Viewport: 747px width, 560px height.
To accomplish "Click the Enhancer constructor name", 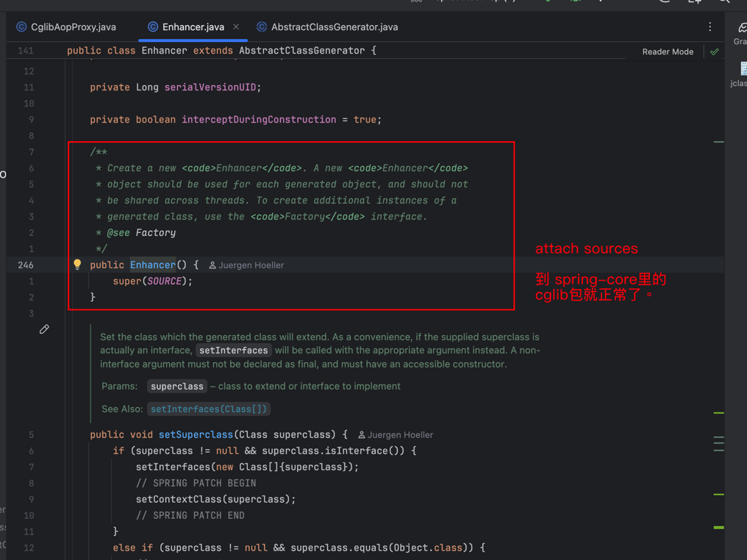I will [x=152, y=265].
